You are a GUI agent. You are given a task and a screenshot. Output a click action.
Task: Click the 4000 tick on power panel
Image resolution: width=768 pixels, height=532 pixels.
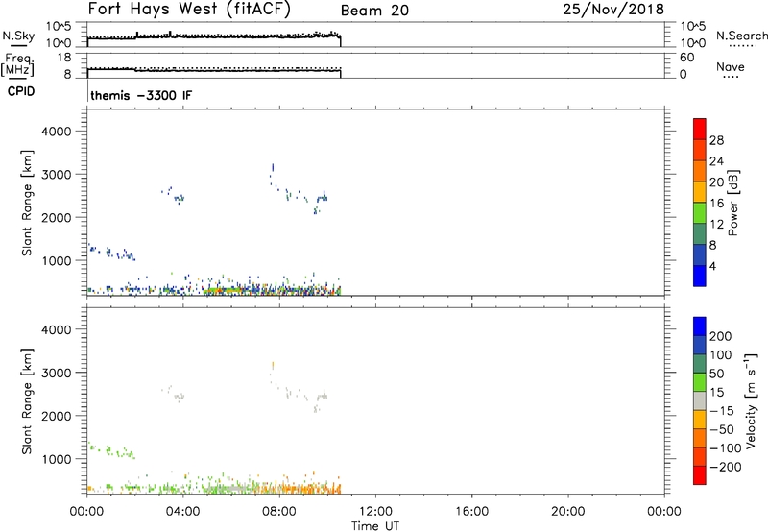click(57, 132)
